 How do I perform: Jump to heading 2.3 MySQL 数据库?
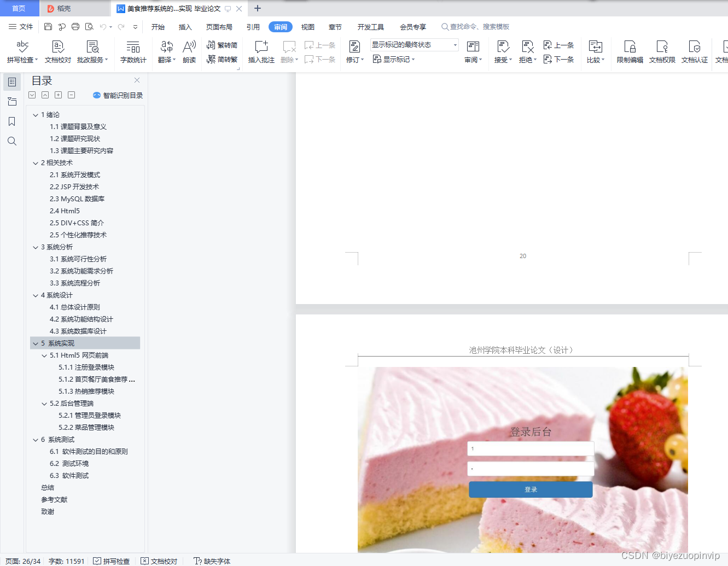[77, 199]
